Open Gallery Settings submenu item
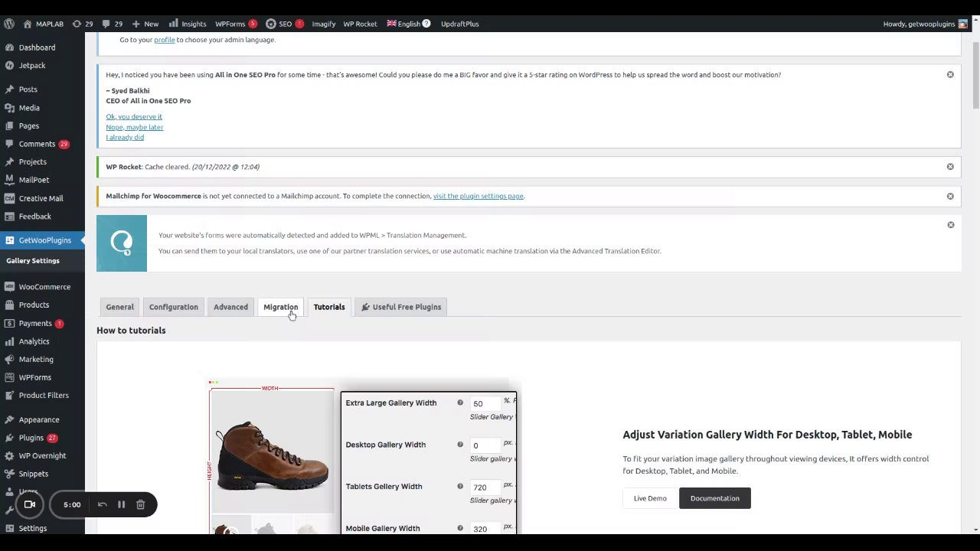This screenshot has height=551, width=980. pyautogui.click(x=33, y=261)
